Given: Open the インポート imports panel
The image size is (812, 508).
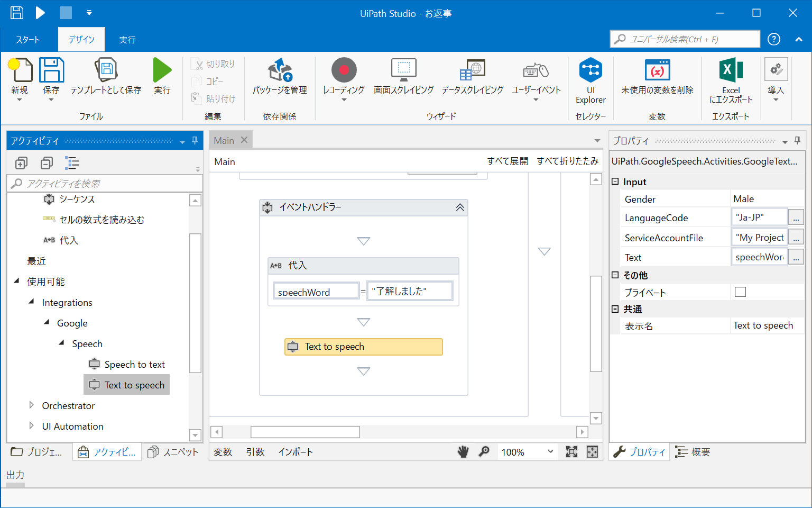Looking at the screenshot, I should tap(296, 452).
